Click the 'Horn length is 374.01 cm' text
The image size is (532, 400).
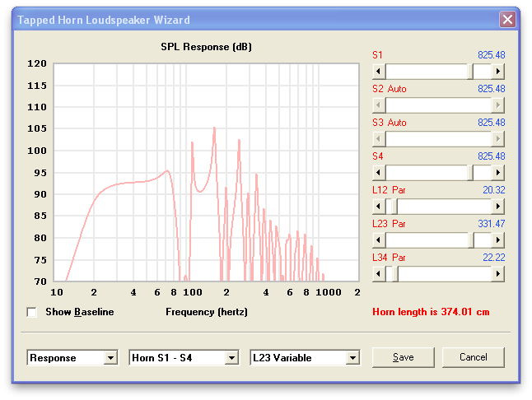click(431, 312)
